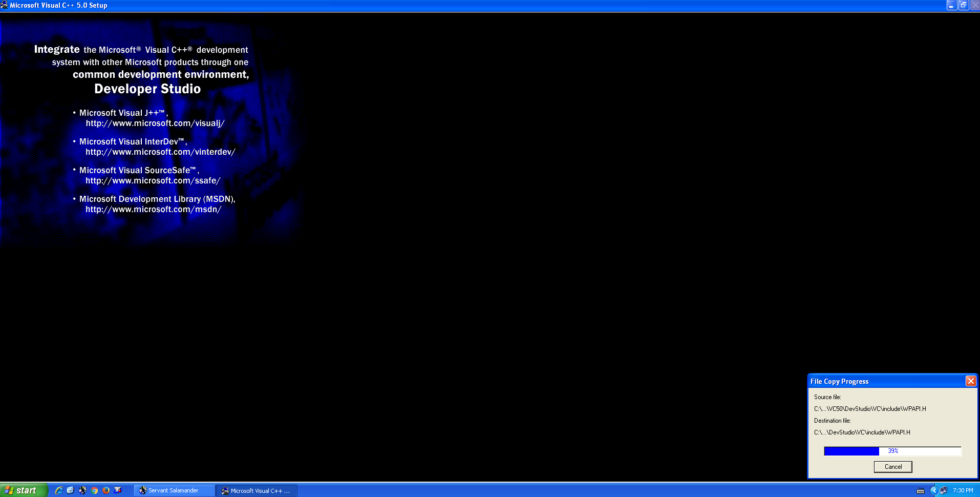Open the on-screen keyboard tray icon
The height and width of the screenshot is (497, 980).
(x=921, y=491)
